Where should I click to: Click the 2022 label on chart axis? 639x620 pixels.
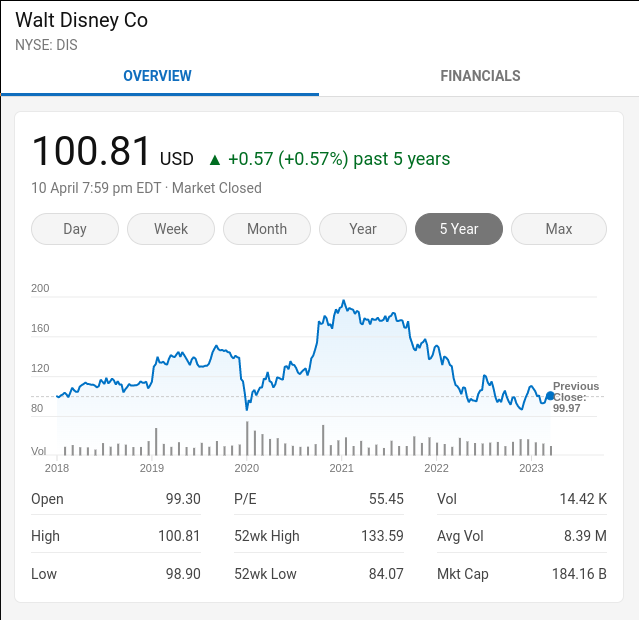click(436, 468)
